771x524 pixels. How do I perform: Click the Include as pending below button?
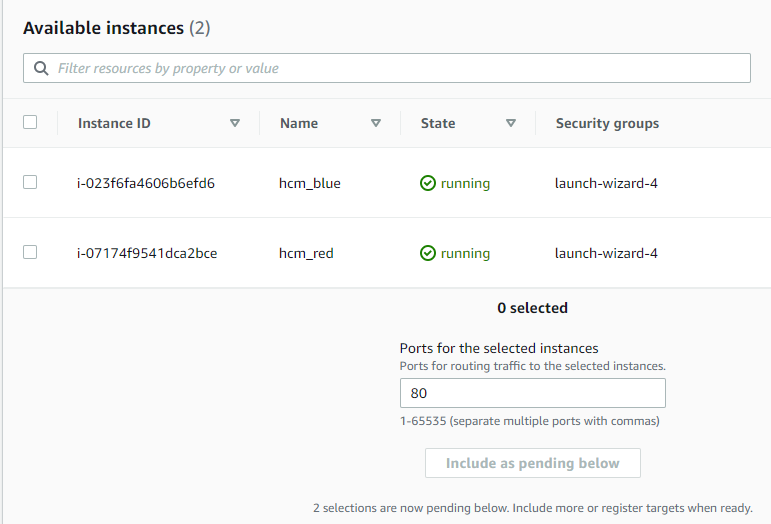tap(533, 463)
